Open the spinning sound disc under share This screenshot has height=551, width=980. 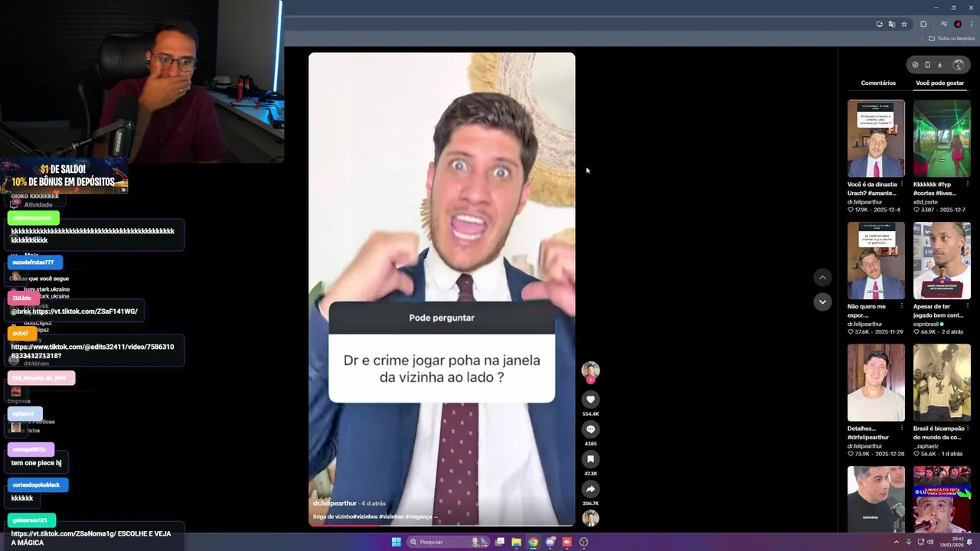tap(590, 518)
